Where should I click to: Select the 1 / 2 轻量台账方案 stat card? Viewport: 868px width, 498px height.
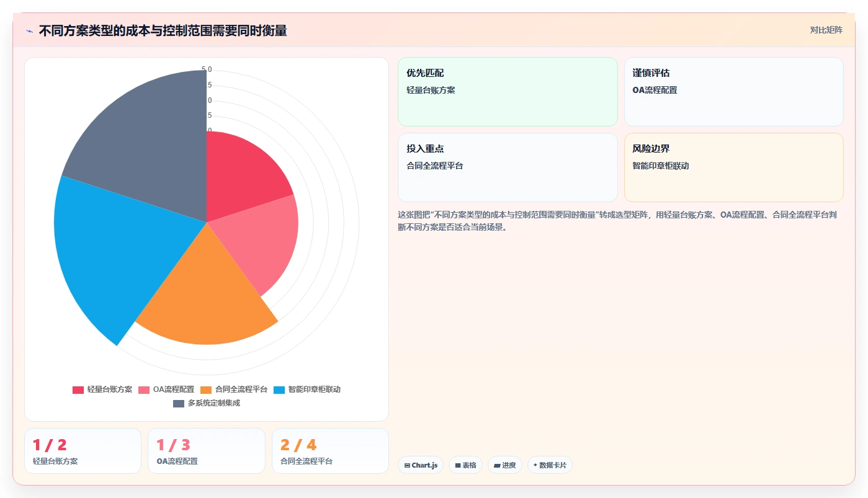[83, 451]
